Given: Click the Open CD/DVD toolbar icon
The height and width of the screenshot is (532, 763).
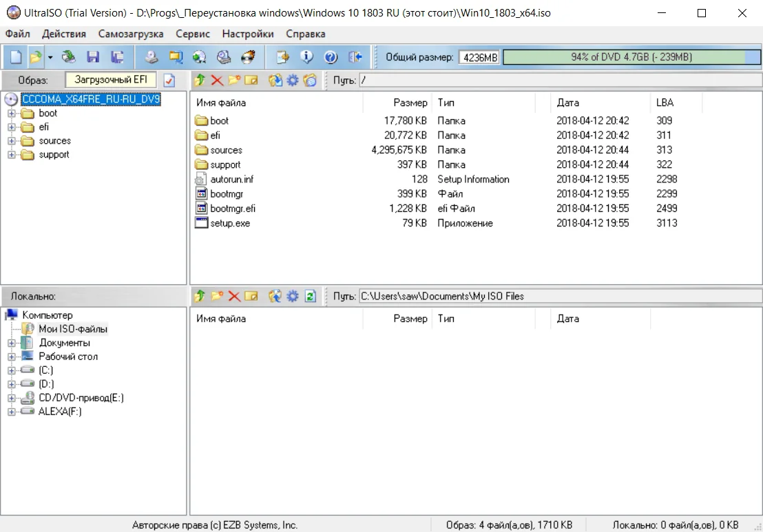Looking at the screenshot, I should [x=69, y=57].
